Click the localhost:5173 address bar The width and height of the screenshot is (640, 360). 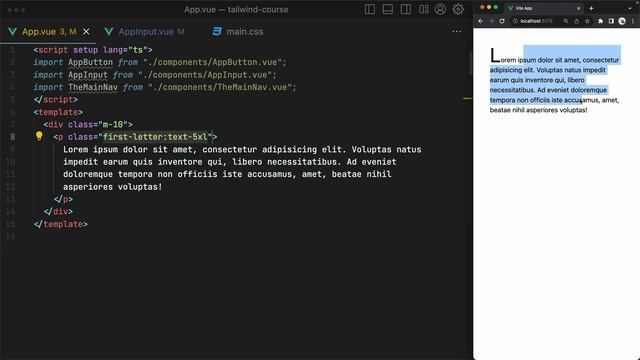pos(536,21)
